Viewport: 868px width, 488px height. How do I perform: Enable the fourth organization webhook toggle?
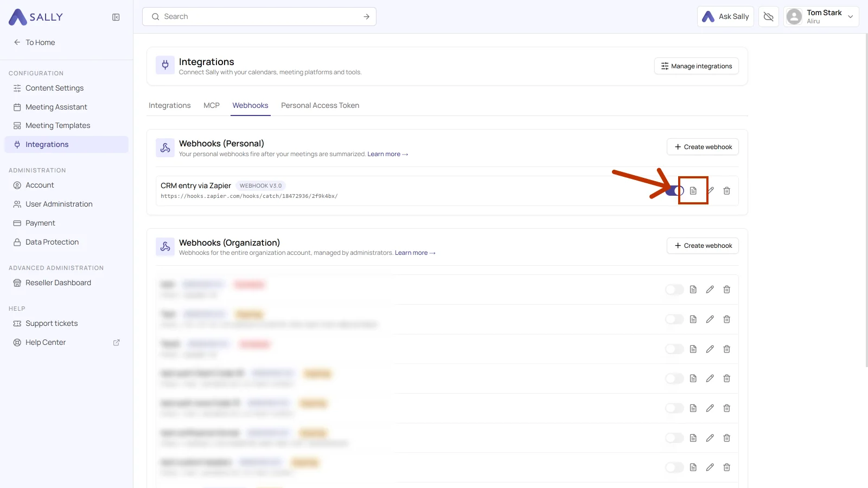(x=674, y=378)
